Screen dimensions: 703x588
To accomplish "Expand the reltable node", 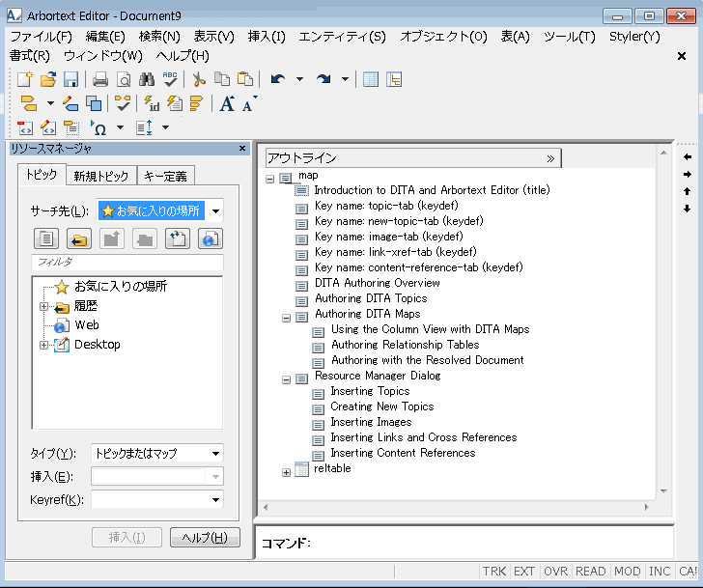I will coord(286,472).
